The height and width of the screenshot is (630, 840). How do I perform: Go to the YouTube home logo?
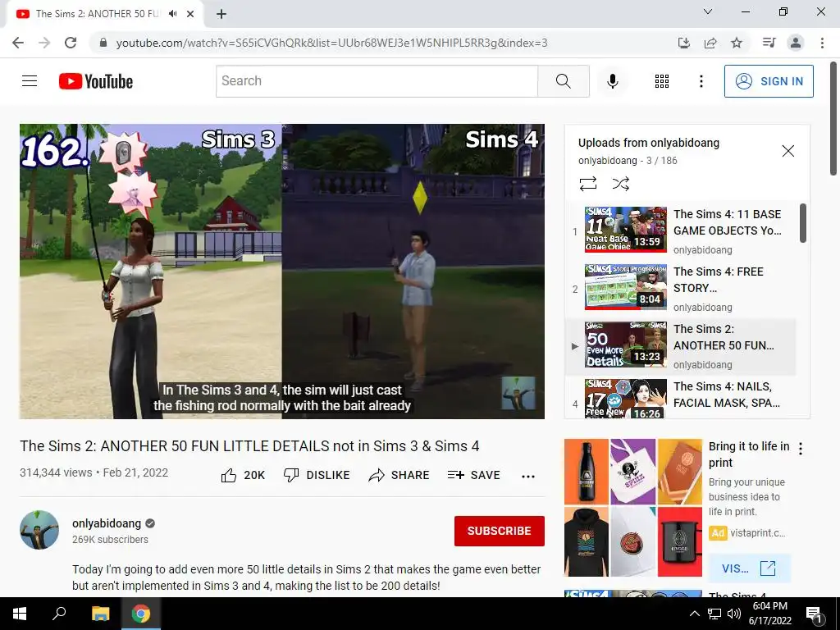pos(96,81)
